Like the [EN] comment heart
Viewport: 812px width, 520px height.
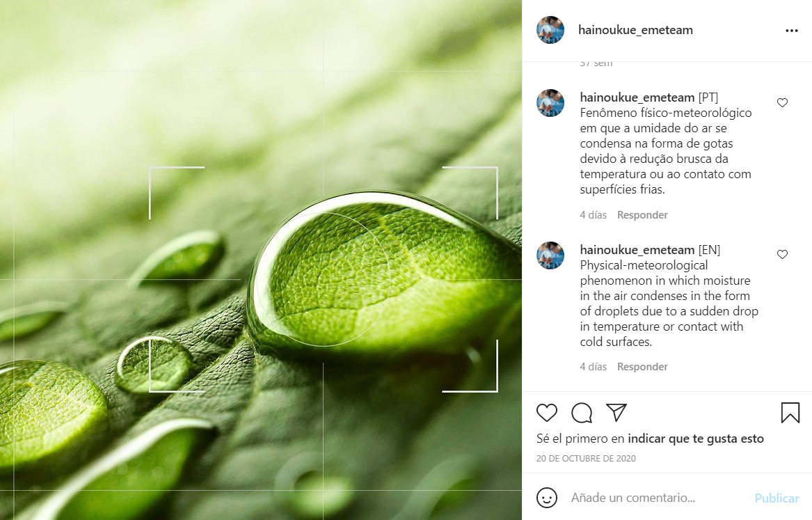click(782, 254)
